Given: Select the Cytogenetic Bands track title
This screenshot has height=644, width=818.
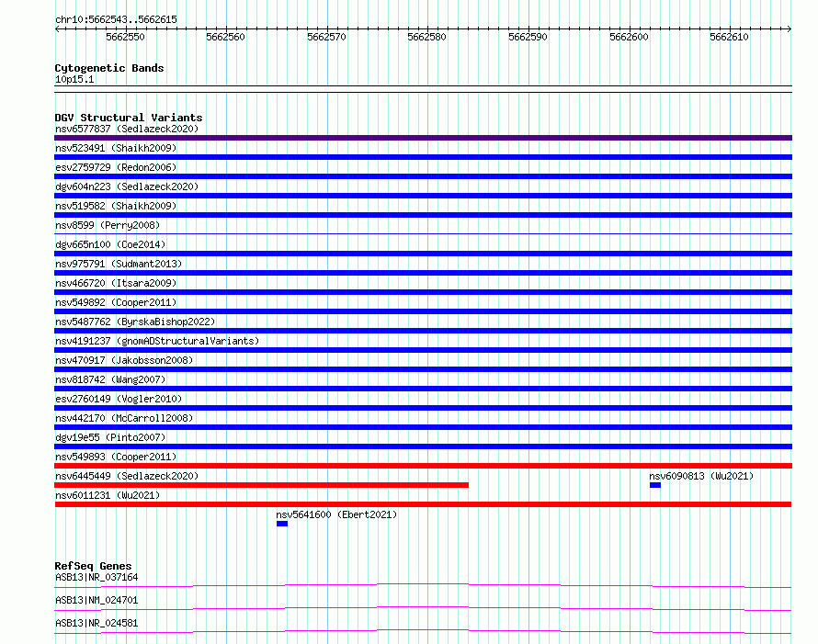Looking at the screenshot, I should click(109, 68).
